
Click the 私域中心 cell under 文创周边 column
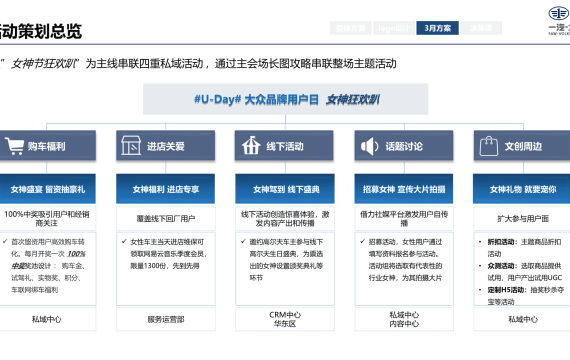523,319
